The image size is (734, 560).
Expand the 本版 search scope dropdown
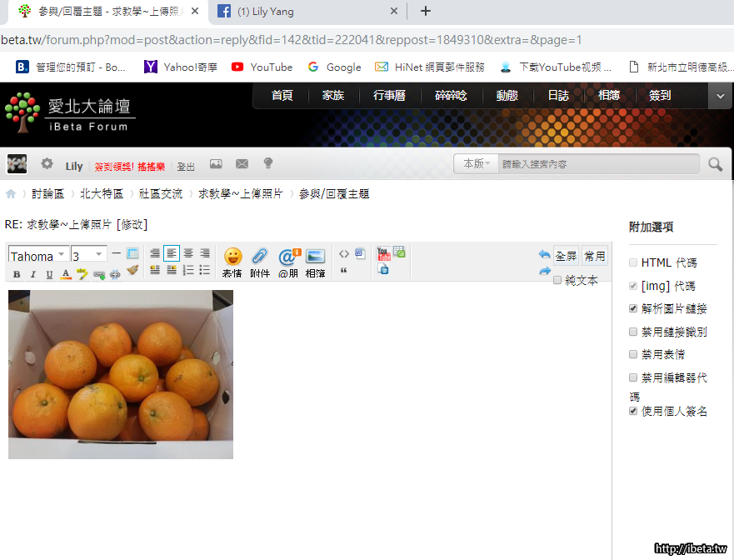477,164
